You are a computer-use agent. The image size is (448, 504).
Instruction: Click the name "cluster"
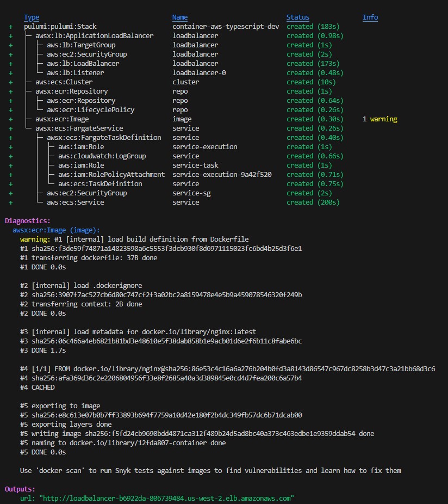[x=185, y=82]
